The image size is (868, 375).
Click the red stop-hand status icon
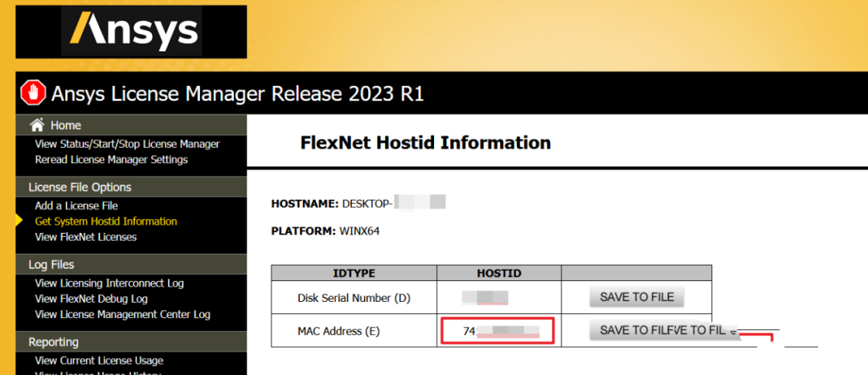pos(33,93)
